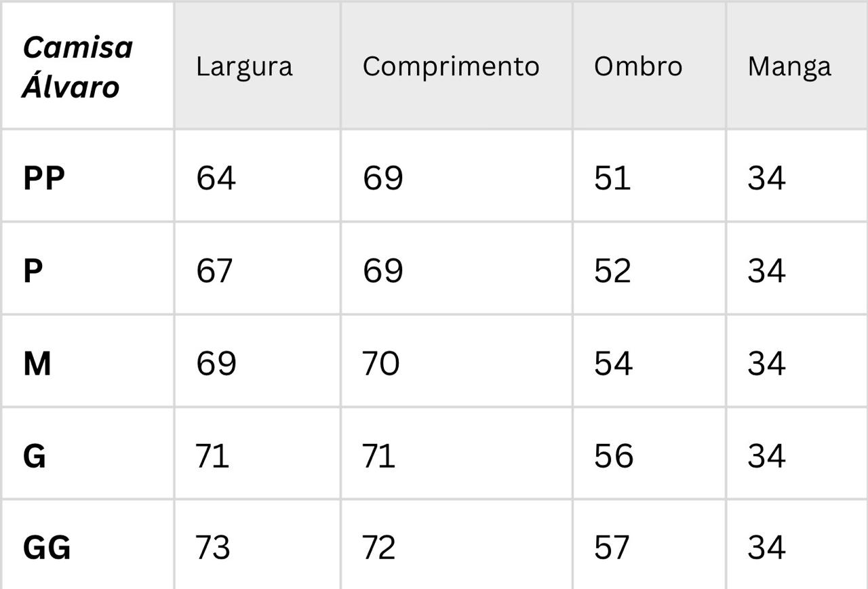Click the Ombro column header
Image resolution: width=868 pixels, height=589 pixels.
[x=638, y=66]
